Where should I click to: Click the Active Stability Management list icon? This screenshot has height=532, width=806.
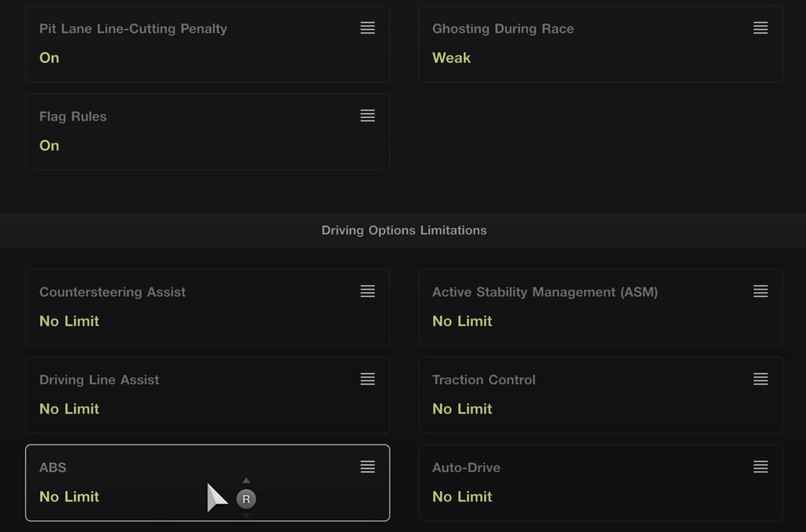(761, 291)
